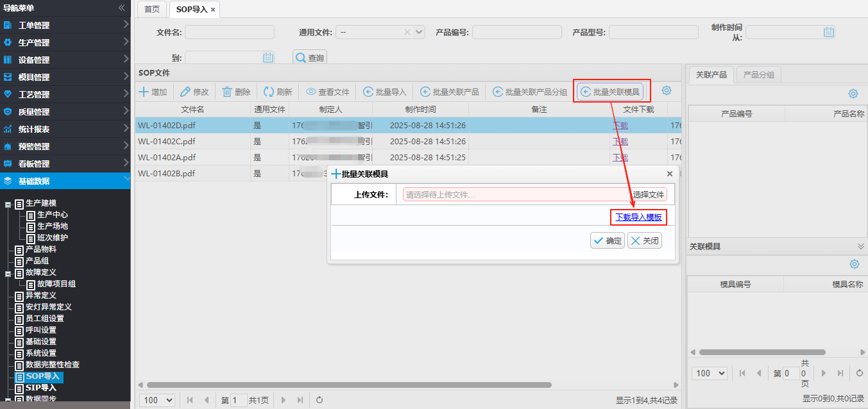Click the 下载导入模板 link

[x=638, y=217]
